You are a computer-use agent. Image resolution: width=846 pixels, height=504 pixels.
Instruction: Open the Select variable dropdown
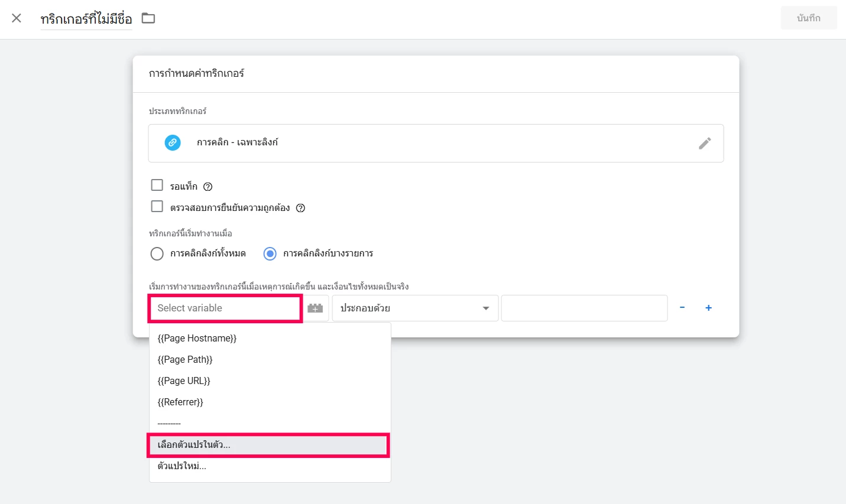[225, 308]
